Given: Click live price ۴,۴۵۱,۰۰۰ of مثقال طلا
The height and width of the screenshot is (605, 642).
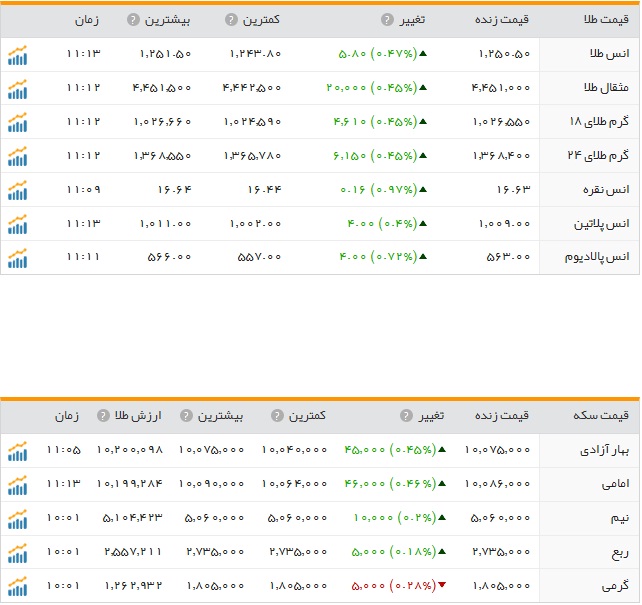Looking at the screenshot, I should point(501,88).
